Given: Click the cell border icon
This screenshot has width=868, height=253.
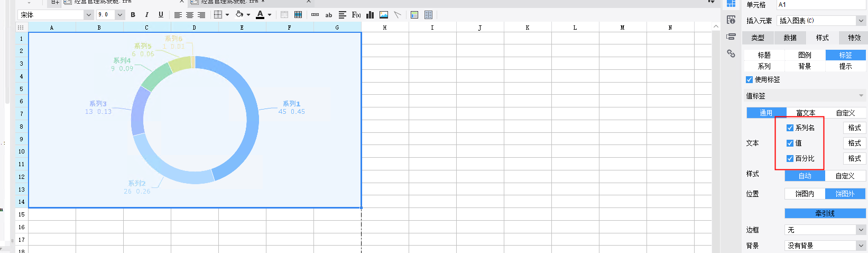Looking at the screenshot, I should [218, 15].
